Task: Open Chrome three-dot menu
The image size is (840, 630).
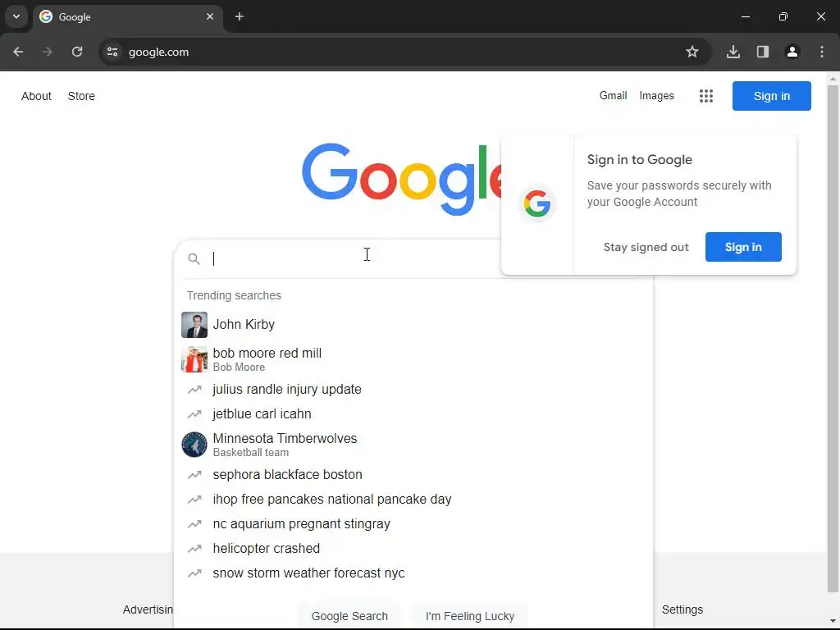Action: click(x=822, y=52)
